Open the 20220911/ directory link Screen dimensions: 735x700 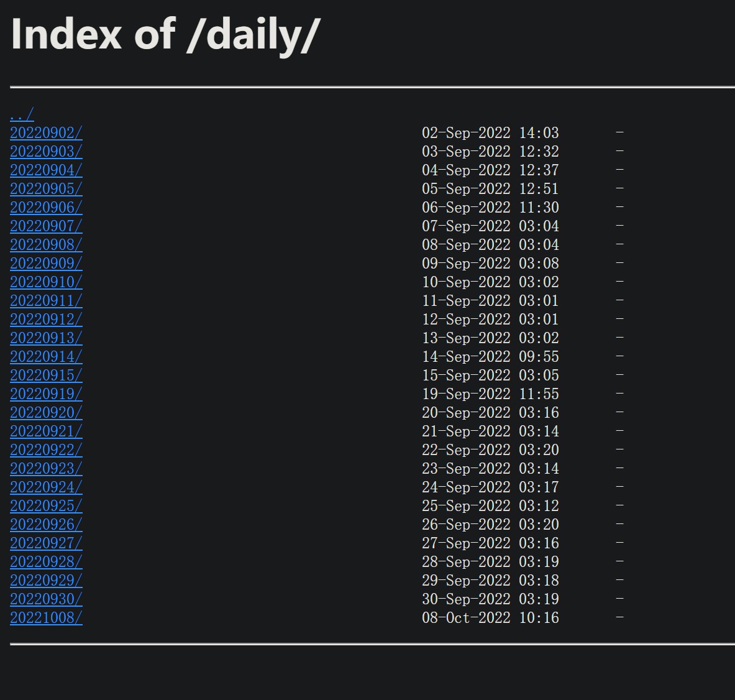(x=47, y=301)
